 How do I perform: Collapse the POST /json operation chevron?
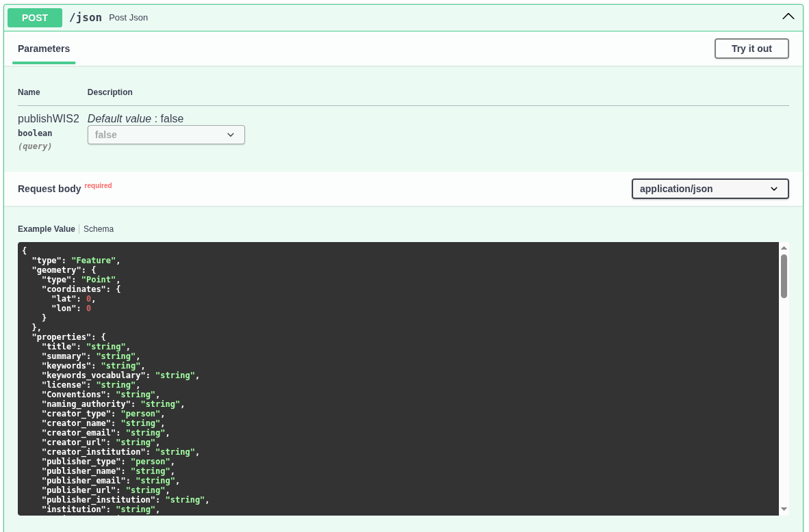click(x=788, y=17)
